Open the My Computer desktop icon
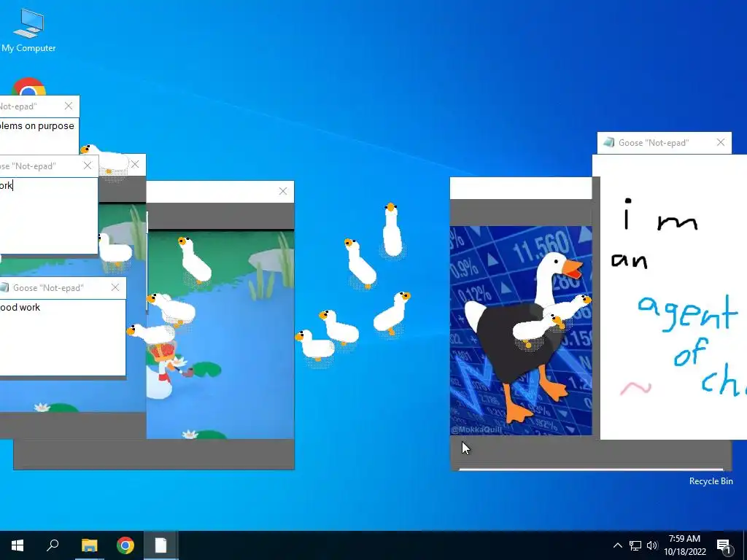Image resolution: width=747 pixels, height=560 pixels. click(x=28, y=30)
